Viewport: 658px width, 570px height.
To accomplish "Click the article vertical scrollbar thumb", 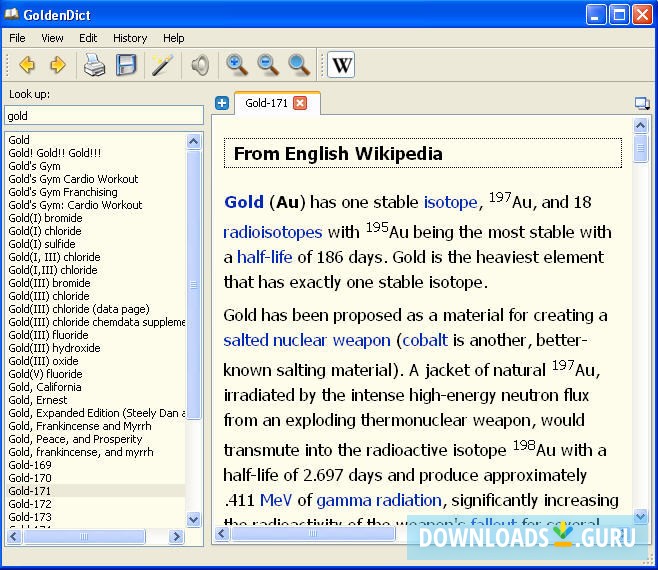I will tap(640, 148).
